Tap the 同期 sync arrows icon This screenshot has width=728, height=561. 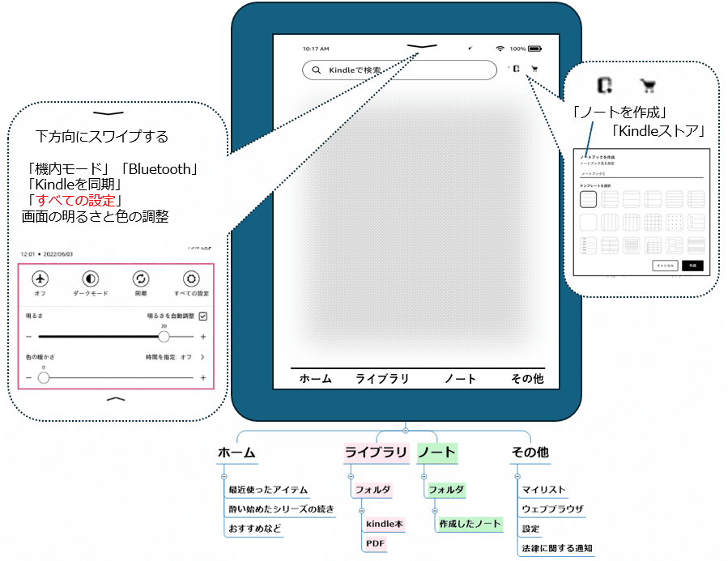pyautogui.click(x=141, y=278)
